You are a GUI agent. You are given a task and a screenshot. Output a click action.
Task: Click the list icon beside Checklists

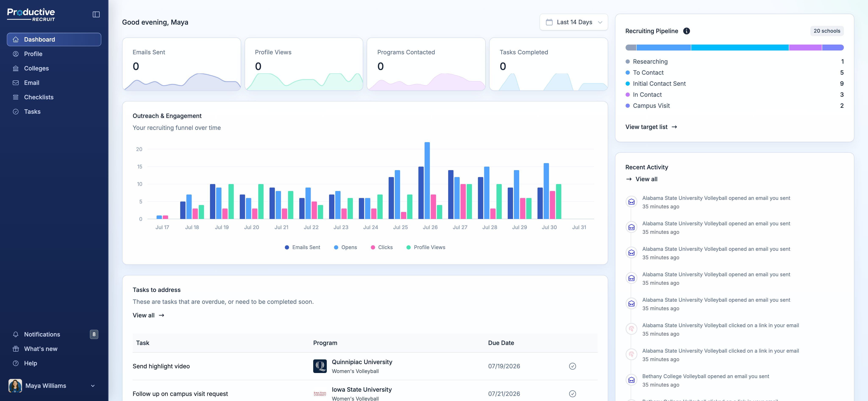click(15, 97)
